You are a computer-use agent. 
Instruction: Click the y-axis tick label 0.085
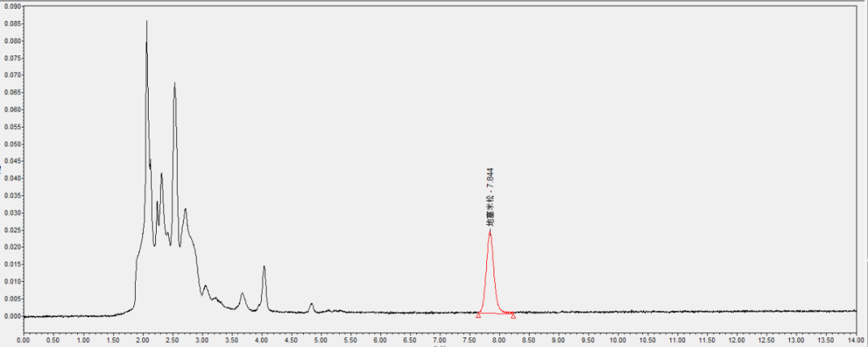[x=12, y=24]
